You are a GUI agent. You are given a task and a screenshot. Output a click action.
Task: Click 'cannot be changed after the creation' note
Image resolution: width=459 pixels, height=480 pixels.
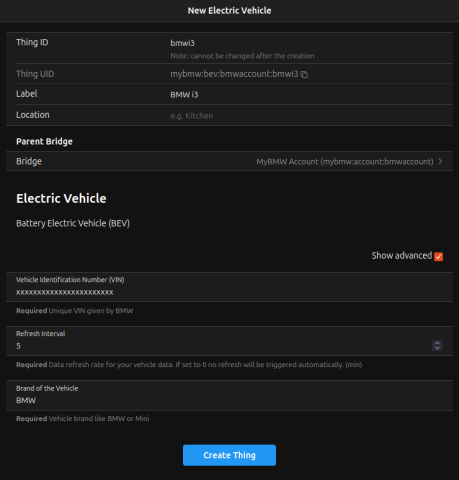click(x=242, y=56)
